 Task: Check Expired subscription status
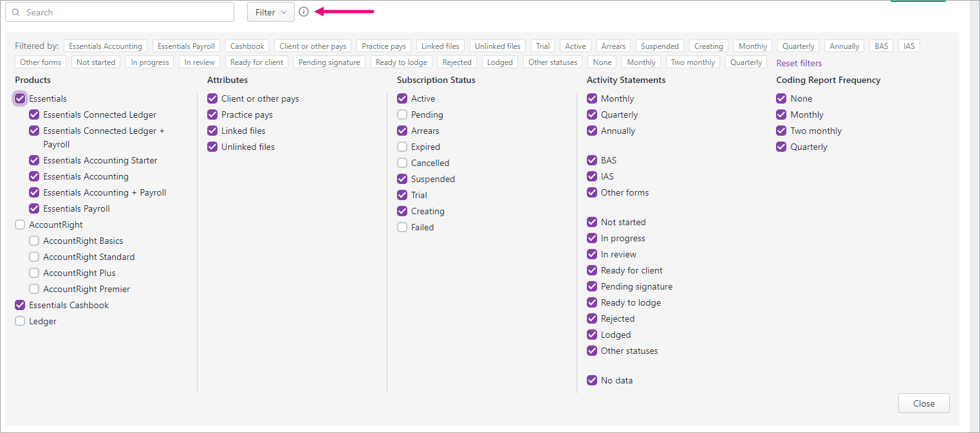pos(402,147)
